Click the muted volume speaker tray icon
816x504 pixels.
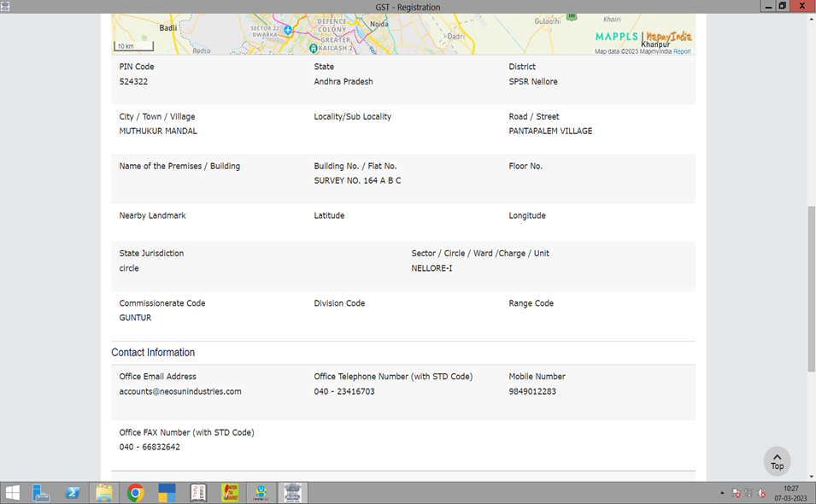[761, 493]
